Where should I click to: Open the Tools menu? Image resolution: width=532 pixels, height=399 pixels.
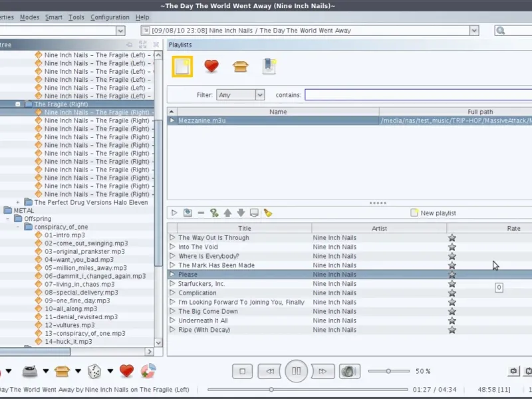(76, 17)
